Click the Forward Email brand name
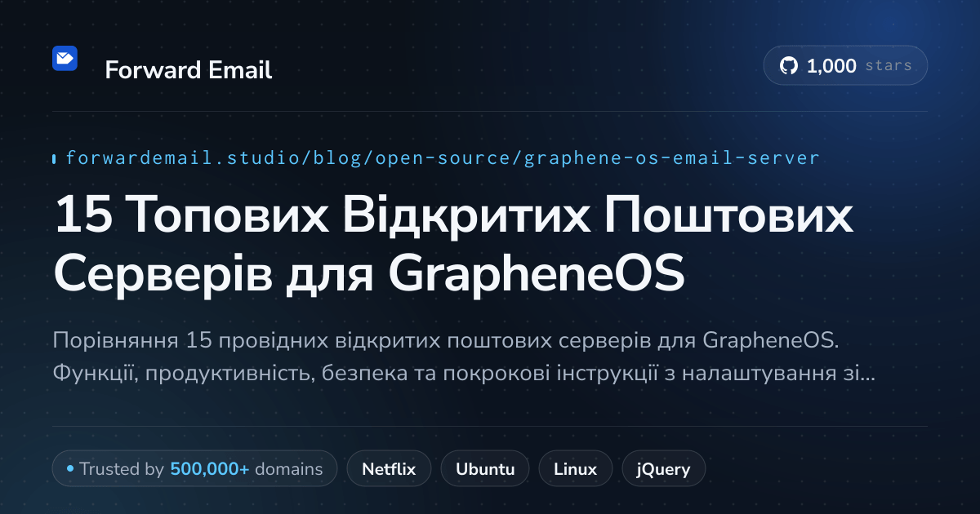This screenshot has width=980, height=514. pyautogui.click(x=188, y=70)
